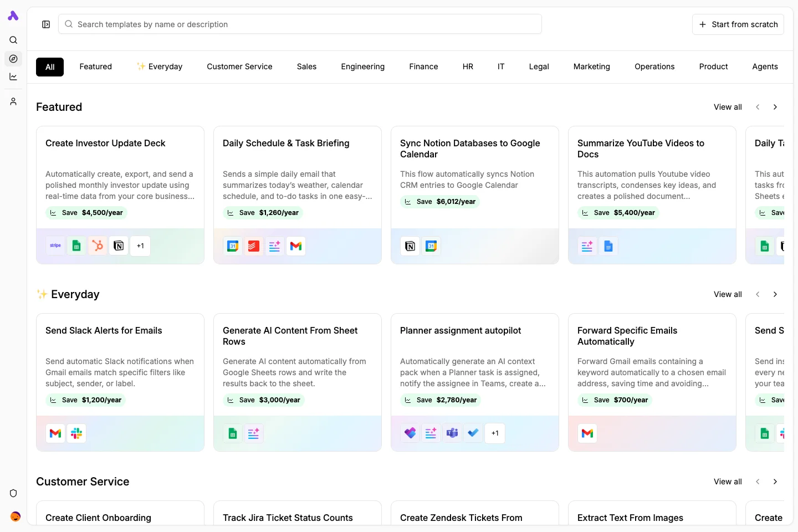Click the +1 badge on Investor Update Deck card
This screenshot has height=532, width=798.
pos(140,245)
